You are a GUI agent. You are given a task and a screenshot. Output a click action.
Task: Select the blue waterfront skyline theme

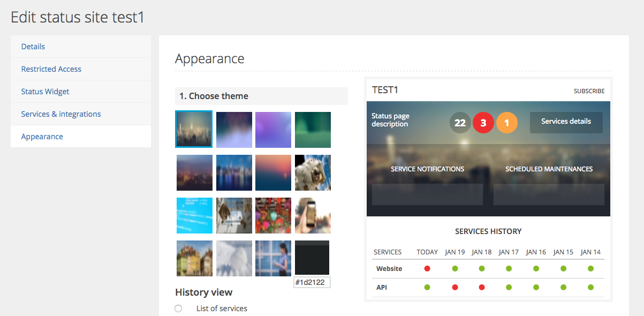tap(234, 172)
